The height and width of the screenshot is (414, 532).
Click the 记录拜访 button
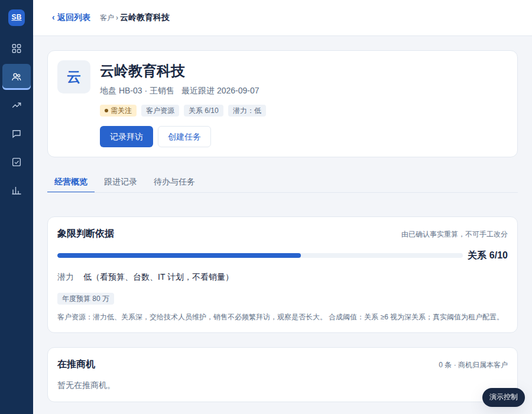[126, 137]
